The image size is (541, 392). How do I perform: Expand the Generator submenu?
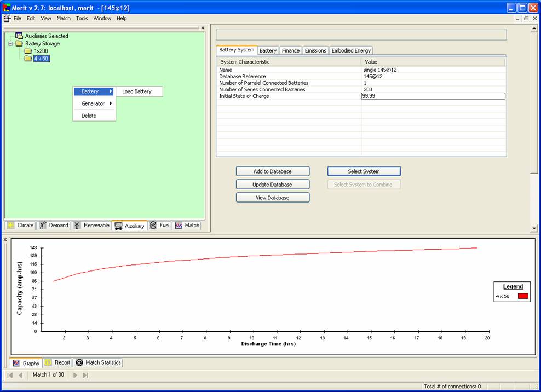tap(94, 103)
